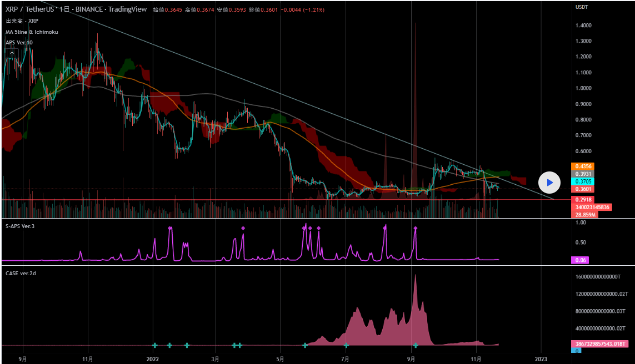This screenshot has height=364, width=635.
Task: Click the 1.4000 price axis tick
Action: coord(583,26)
